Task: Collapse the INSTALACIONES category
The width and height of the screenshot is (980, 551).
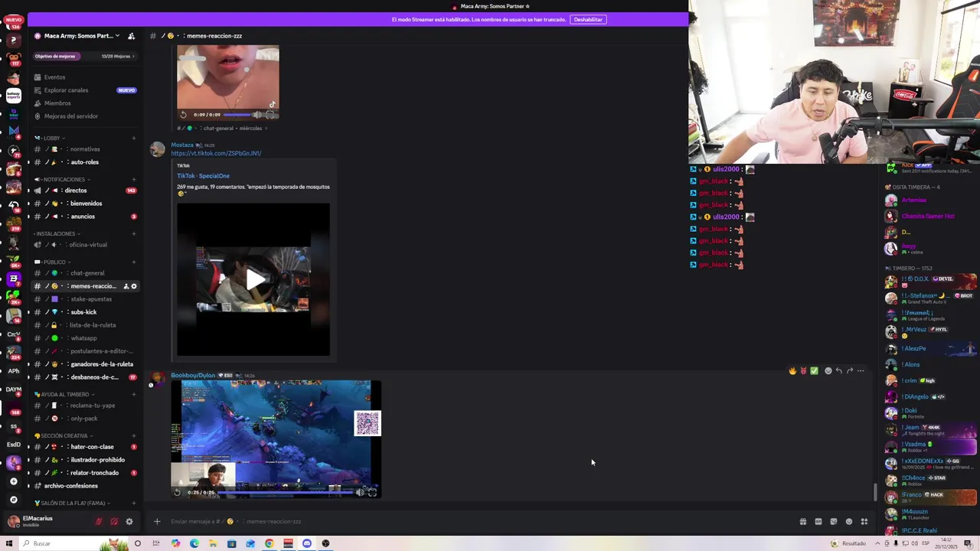Action: click(57, 233)
